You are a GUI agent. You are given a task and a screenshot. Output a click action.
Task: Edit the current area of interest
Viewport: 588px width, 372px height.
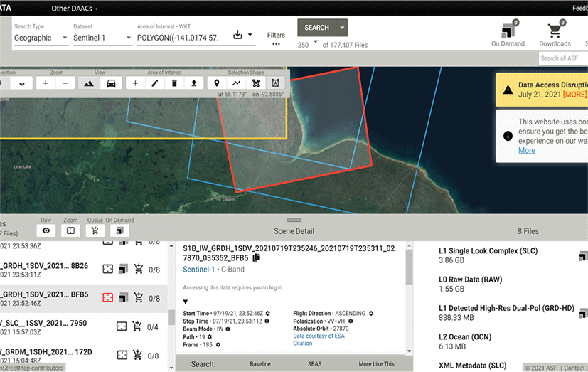(155, 83)
